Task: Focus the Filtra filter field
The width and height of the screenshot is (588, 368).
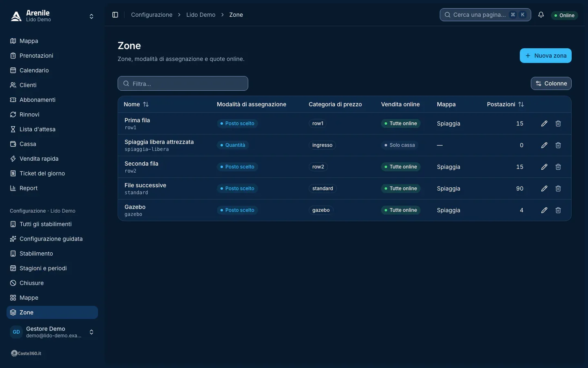Action: [183, 83]
